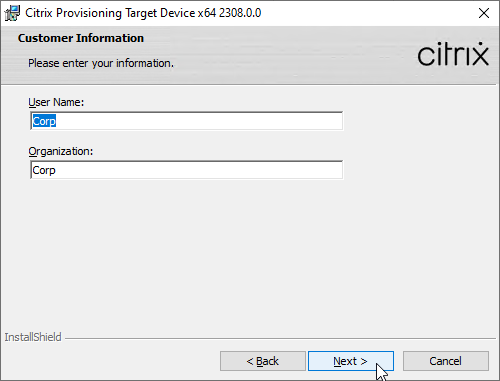Click the Organization label
The image size is (500, 381).
[61, 152]
